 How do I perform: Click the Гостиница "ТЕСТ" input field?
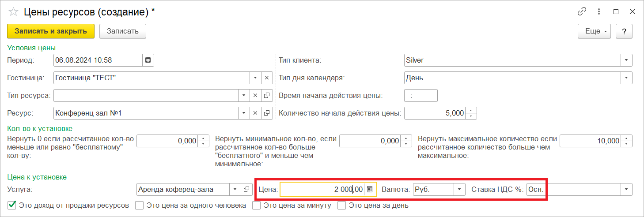pyautogui.click(x=152, y=78)
